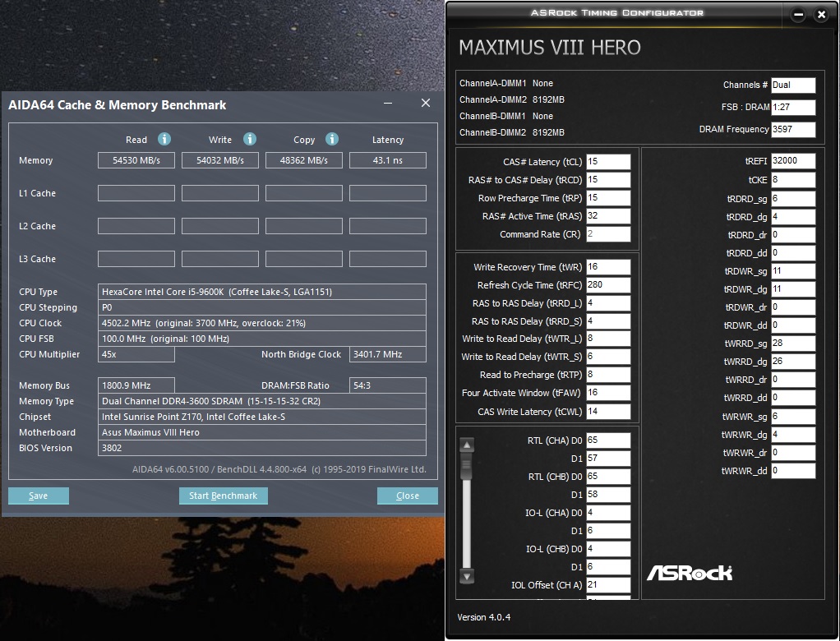The height and width of the screenshot is (641, 840).
Task: Click the FSB : DRAM ratio field
Action: (793, 107)
